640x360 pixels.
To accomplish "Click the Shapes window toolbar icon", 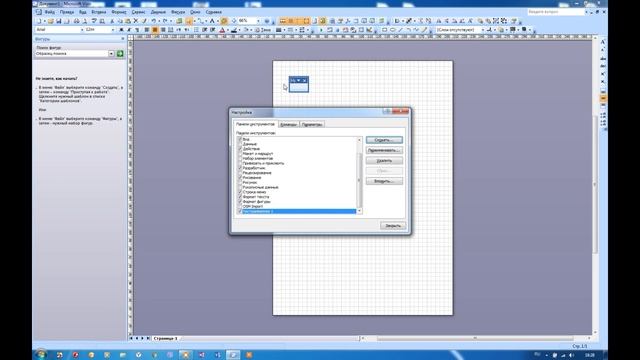I will coord(179,21).
